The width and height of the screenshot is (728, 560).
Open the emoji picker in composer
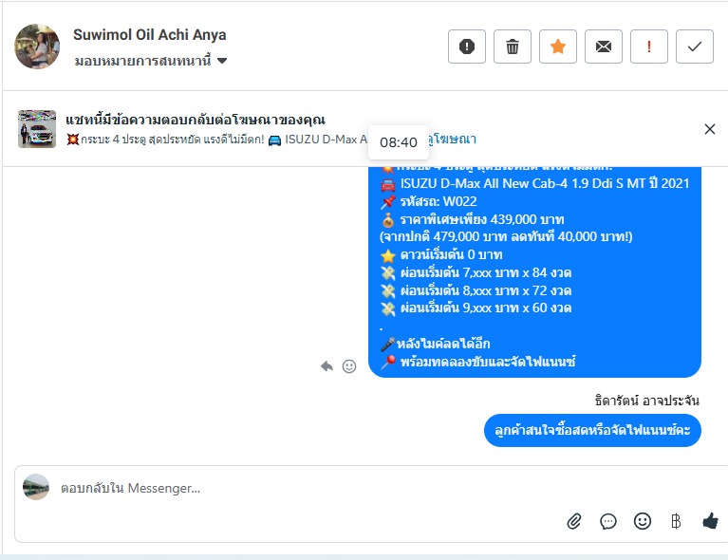click(x=643, y=521)
